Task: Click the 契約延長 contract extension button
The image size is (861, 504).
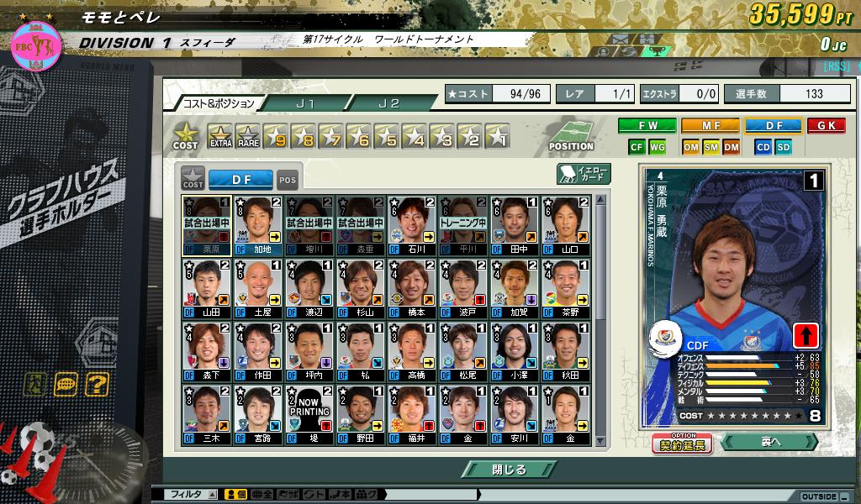Action: [x=682, y=444]
